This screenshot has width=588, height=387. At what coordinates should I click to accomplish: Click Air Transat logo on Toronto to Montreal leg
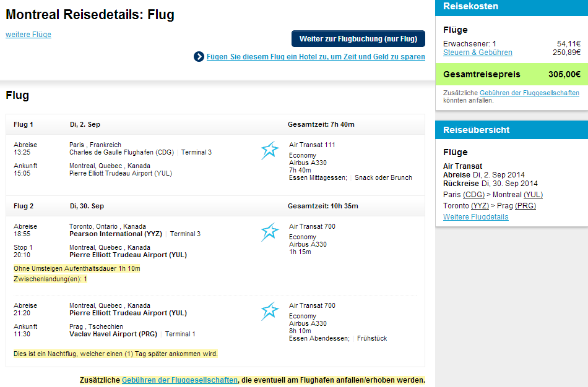pos(270,232)
